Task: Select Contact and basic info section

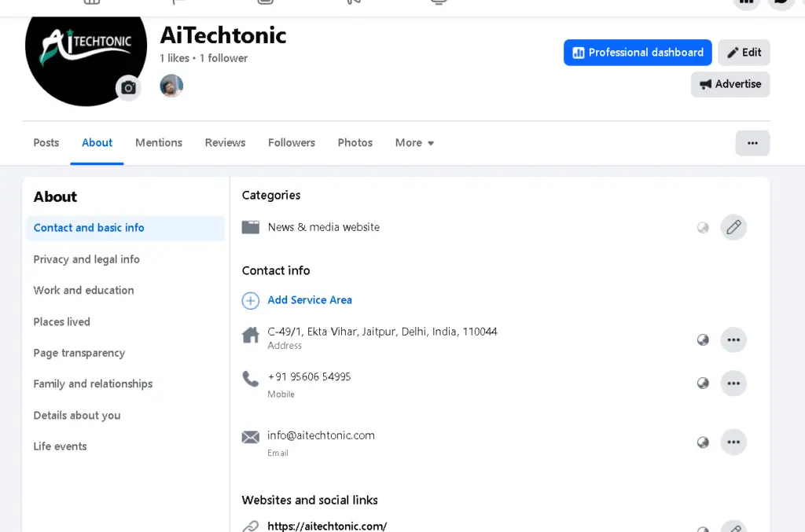Action: (x=125, y=228)
